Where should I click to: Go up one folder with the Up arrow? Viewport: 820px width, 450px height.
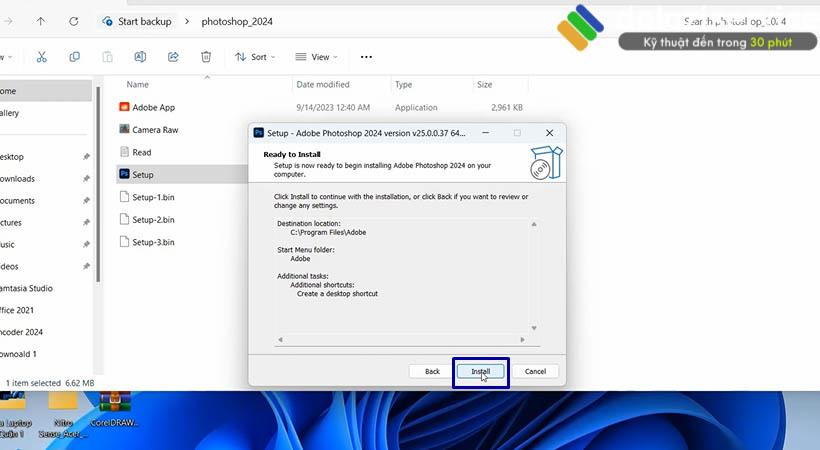pos(41,21)
